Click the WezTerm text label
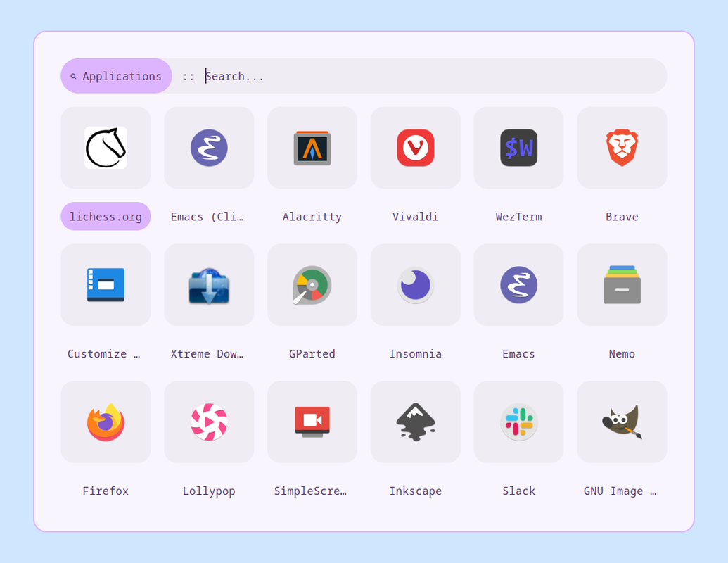The width and height of the screenshot is (728, 563). pos(518,217)
